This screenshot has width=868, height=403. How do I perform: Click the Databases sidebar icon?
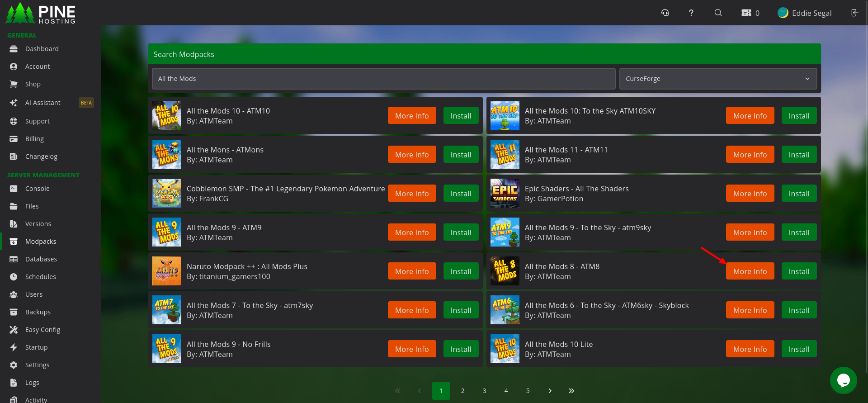(14, 259)
